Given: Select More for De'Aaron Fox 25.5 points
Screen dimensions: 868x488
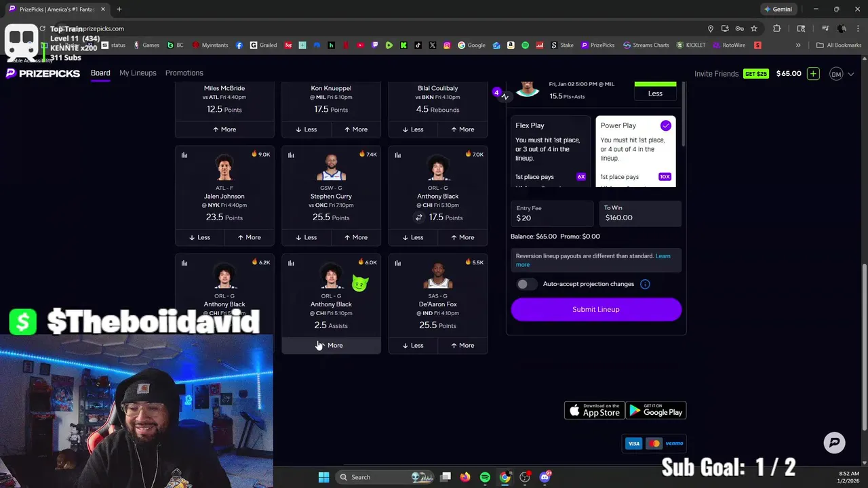Looking at the screenshot, I should tap(462, 346).
